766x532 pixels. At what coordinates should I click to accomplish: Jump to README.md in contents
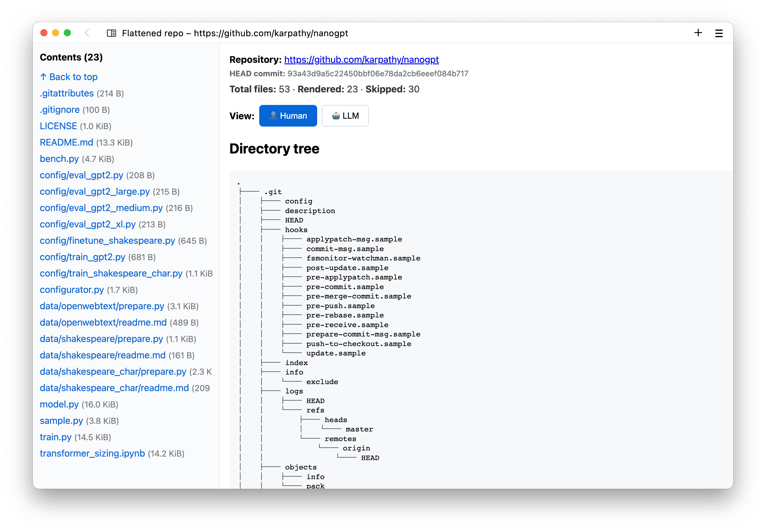click(x=66, y=142)
